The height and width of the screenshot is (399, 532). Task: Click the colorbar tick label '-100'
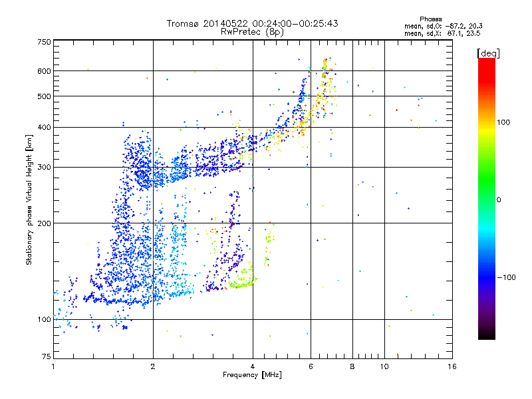(506, 277)
